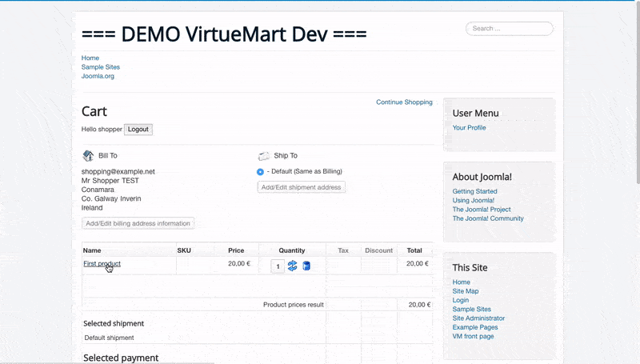The height and width of the screenshot is (364, 640).
Task: Focus the Search box in the header
Action: [509, 29]
